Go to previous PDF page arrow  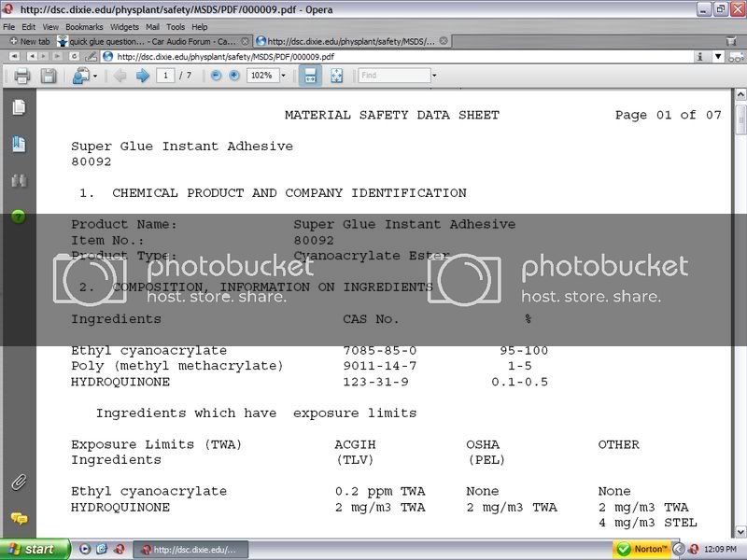[x=120, y=76]
